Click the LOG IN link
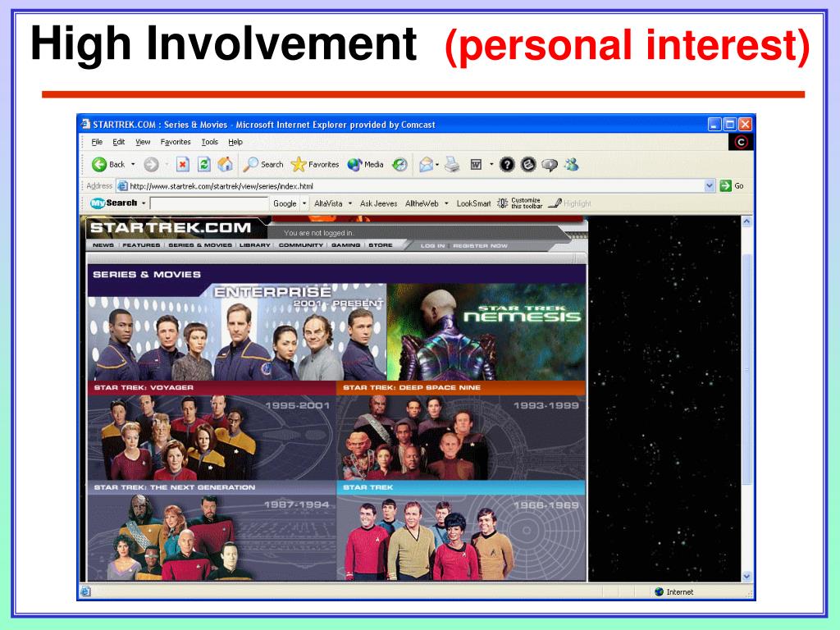 tap(432, 245)
